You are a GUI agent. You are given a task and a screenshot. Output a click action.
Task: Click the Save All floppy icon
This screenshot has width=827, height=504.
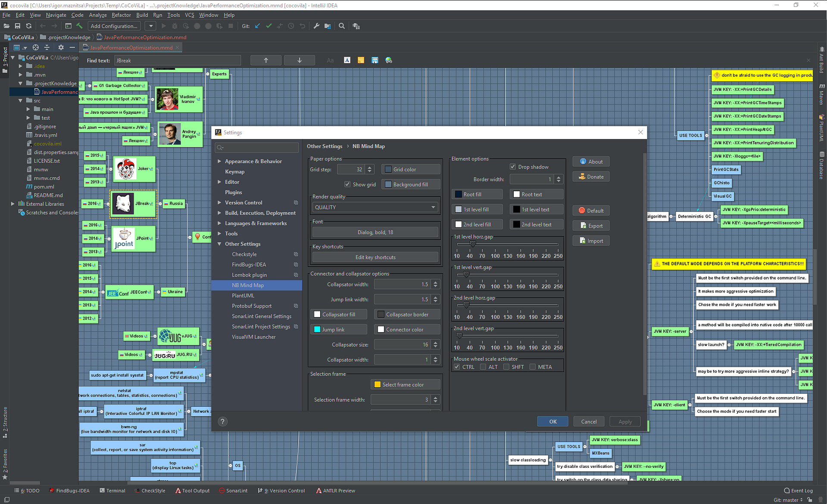tap(18, 26)
